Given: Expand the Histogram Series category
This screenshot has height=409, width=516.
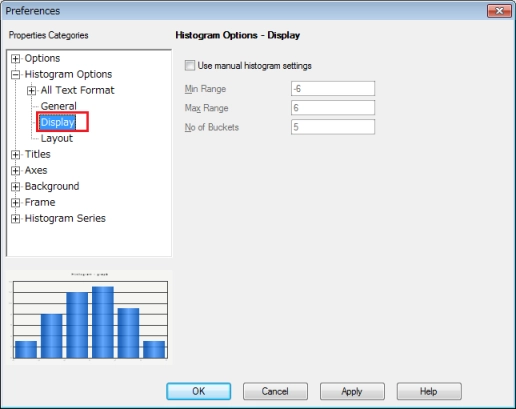Looking at the screenshot, I should [x=15, y=219].
